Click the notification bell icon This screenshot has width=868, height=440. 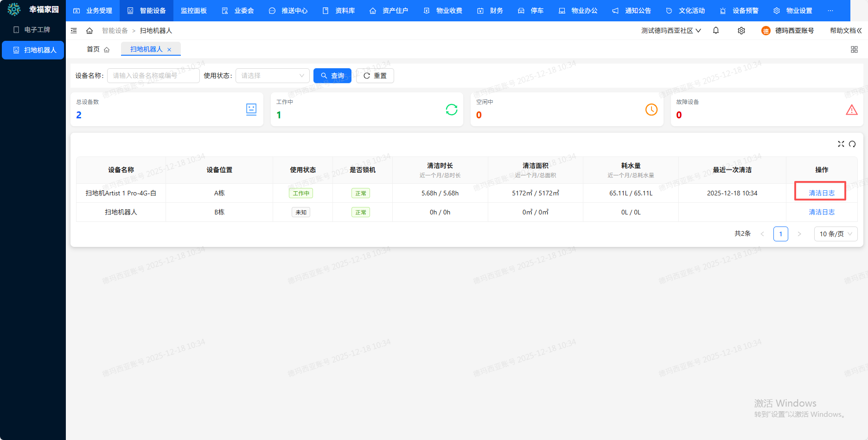pyautogui.click(x=716, y=31)
